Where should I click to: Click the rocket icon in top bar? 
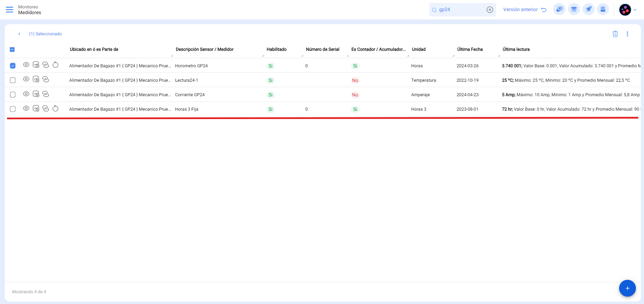click(x=588, y=9)
